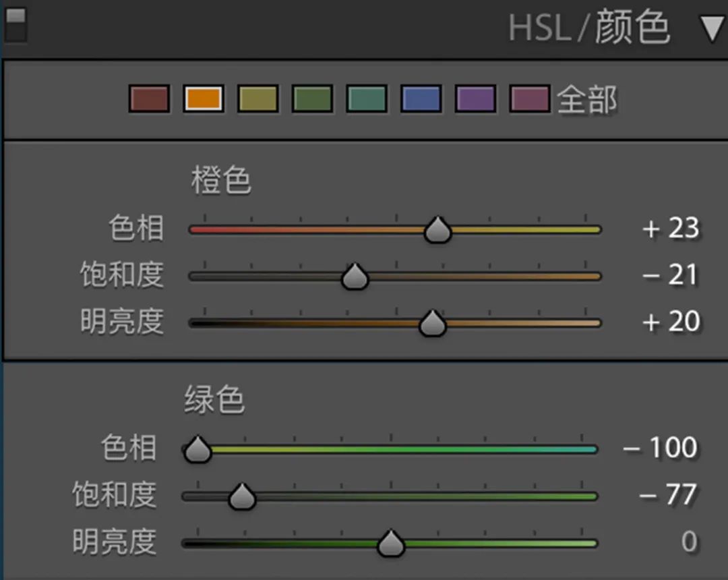Select the yellow color channel swatch
Screen dimensions: 728x580
tap(257, 99)
